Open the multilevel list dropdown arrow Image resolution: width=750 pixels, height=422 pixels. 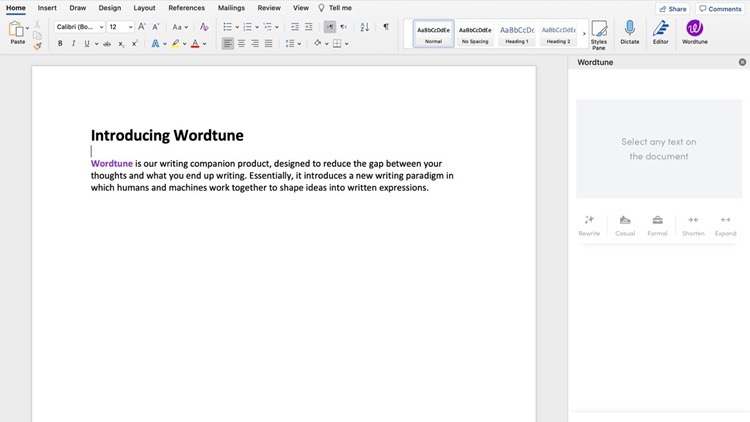(277, 27)
